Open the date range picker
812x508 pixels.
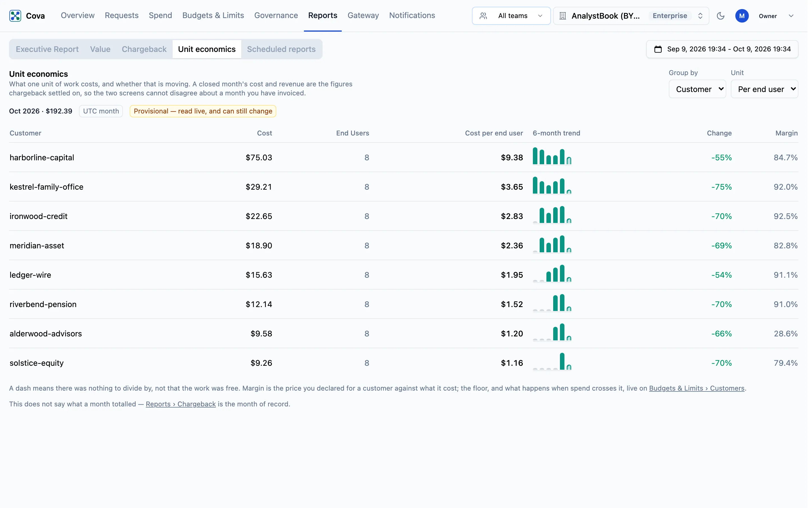pyautogui.click(x=722, y=49)
